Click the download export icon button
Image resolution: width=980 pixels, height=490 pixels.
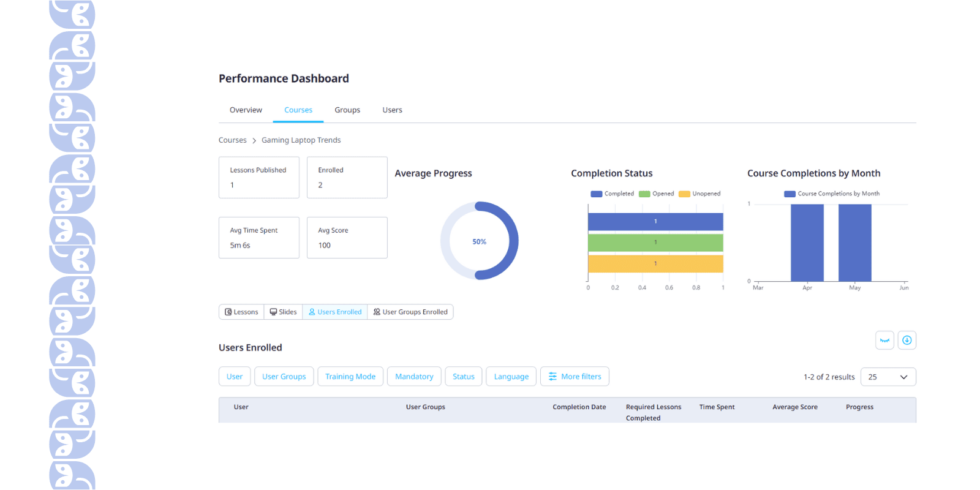[907, 340]
